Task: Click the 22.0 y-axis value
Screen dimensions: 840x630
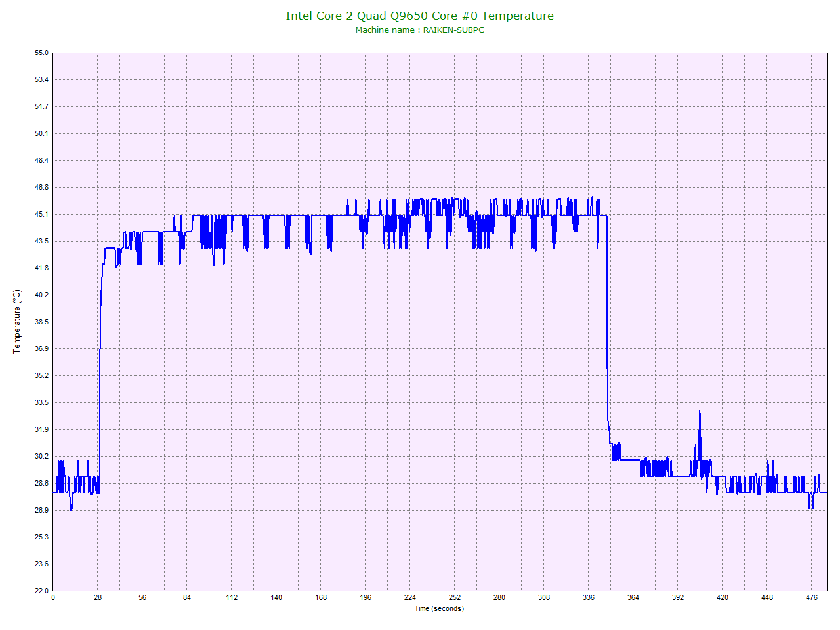Action: [x=42, y=591]
